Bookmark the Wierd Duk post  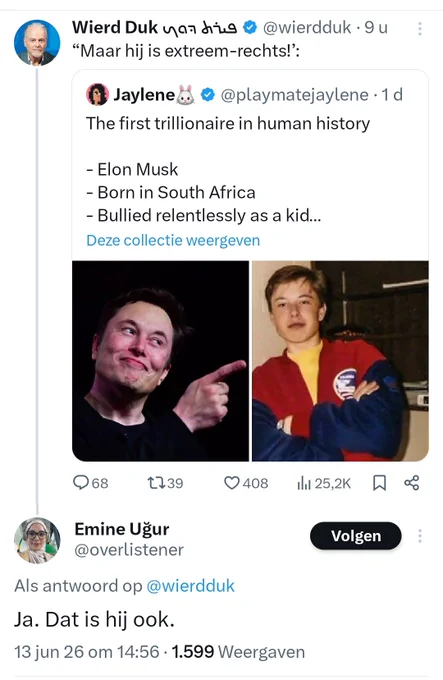pos(379,483)
